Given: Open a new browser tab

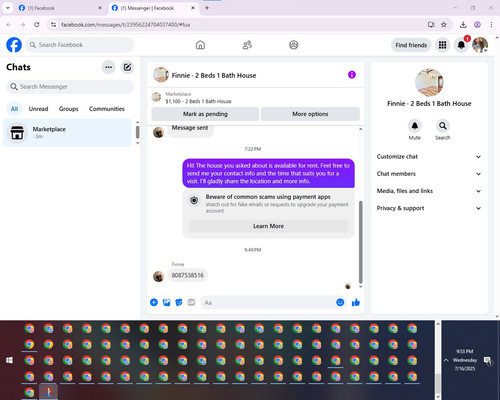Looking at the screenshot, I should pos(207,8).
